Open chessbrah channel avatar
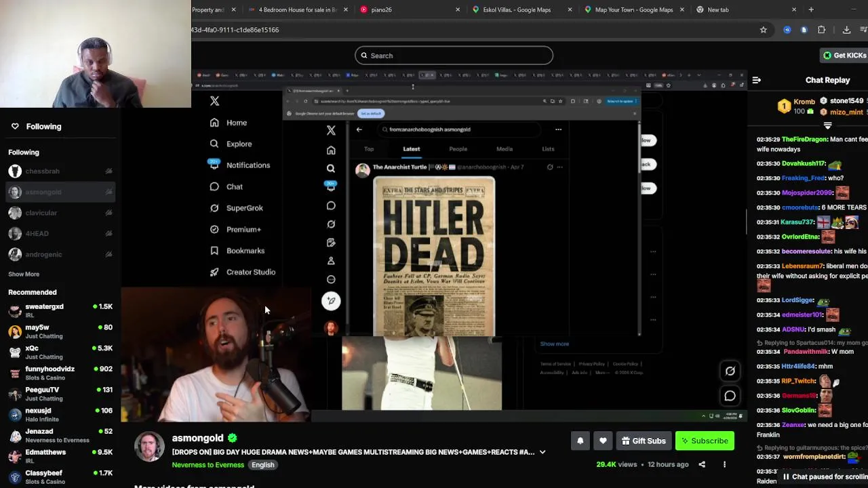Viewport: 868px width, 488px height. coord(15,171)
